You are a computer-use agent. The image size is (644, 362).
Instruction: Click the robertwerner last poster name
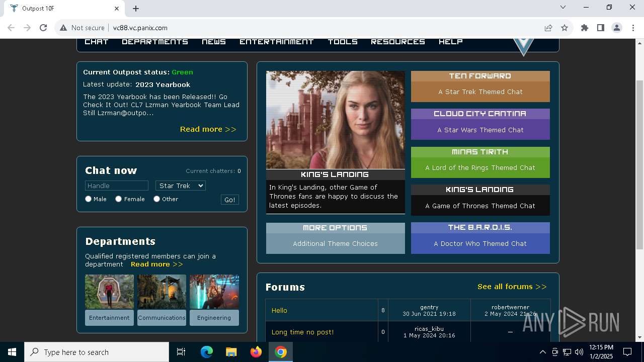coord(510,307)
